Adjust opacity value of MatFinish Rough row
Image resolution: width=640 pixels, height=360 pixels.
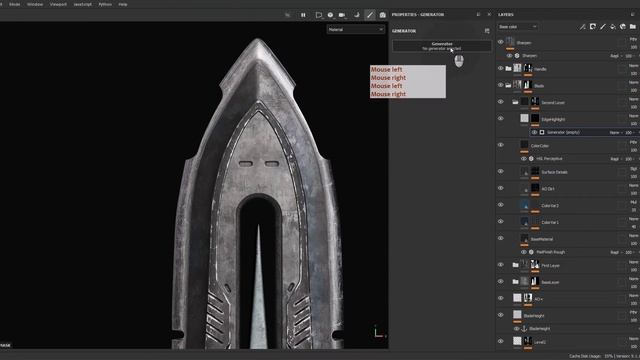629,252
